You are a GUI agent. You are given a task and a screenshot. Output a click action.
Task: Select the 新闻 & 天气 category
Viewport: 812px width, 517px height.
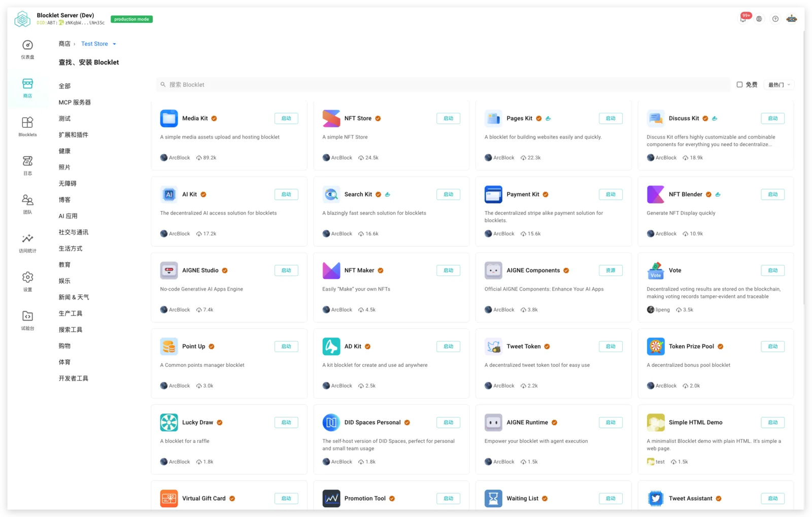(74, 297)
